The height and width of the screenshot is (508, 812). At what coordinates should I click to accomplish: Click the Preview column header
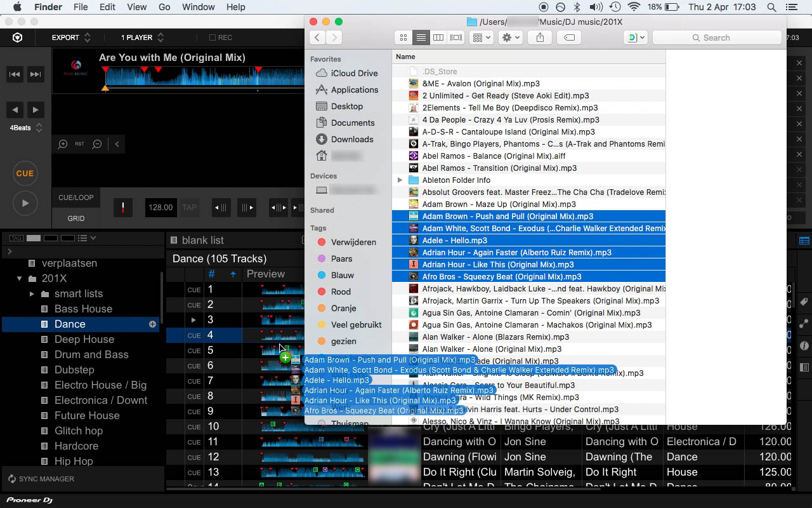[266, 274]
